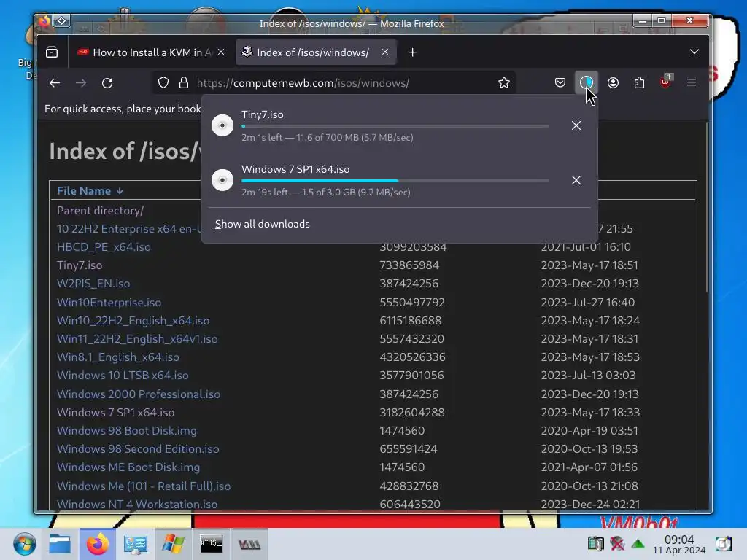Click the Tiny7.iso download disc icon
The height and width of the screenshot is (560, 747).
[222, 125]
